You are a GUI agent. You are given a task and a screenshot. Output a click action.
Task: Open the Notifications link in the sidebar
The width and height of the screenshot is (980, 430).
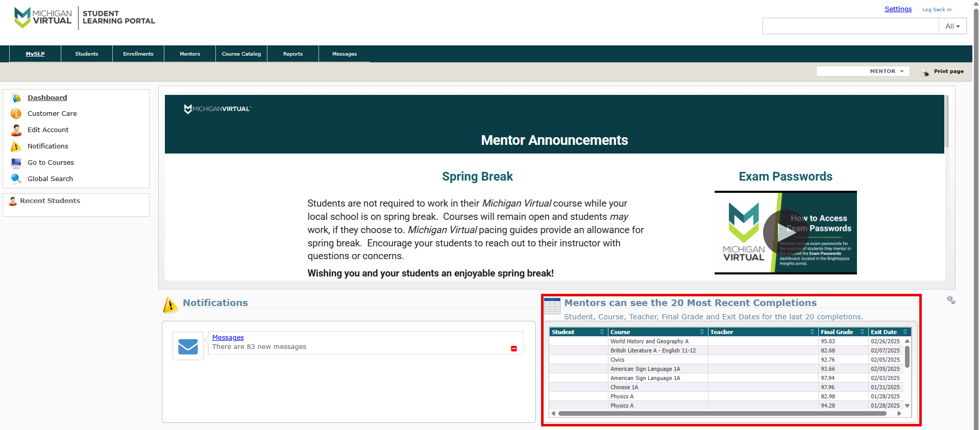[47, 146]
